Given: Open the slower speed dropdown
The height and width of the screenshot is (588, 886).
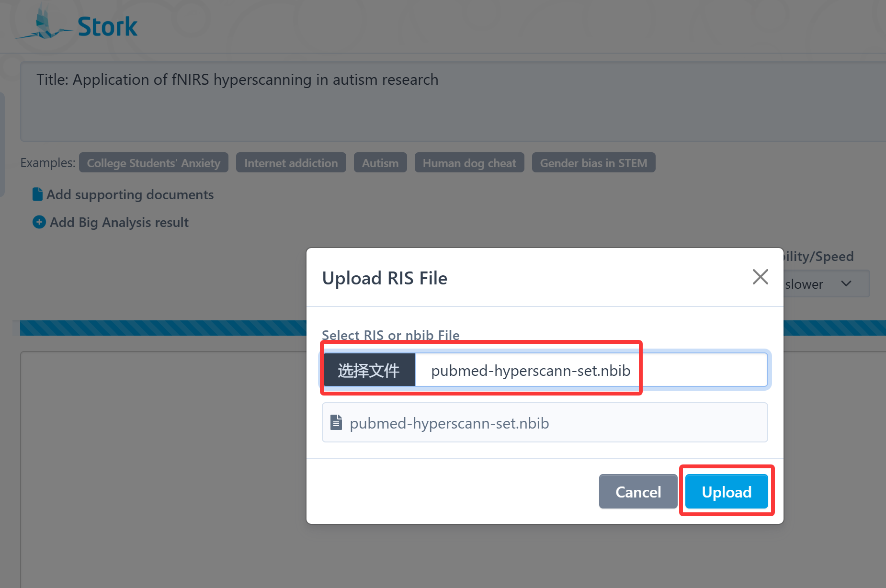Looking at the screenshot, I should (x=824, y=284).
